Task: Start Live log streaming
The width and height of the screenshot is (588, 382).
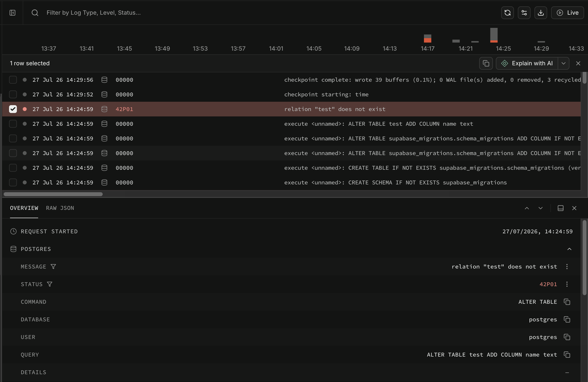Action: tap(567, 13)
